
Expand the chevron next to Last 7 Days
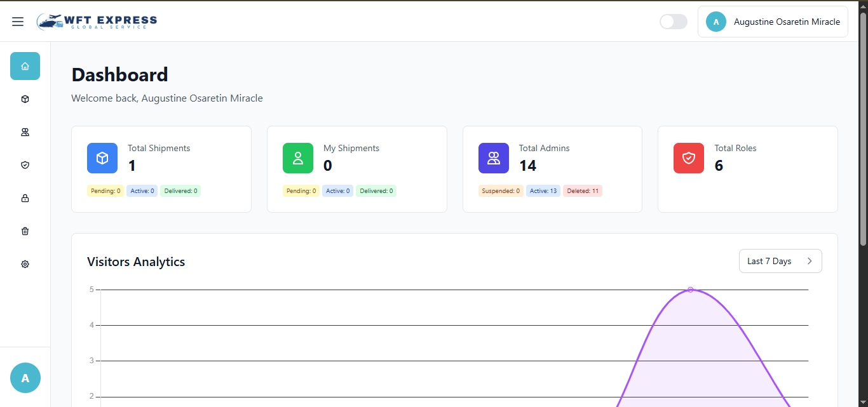pyautogui.click(x=810, y=261)
